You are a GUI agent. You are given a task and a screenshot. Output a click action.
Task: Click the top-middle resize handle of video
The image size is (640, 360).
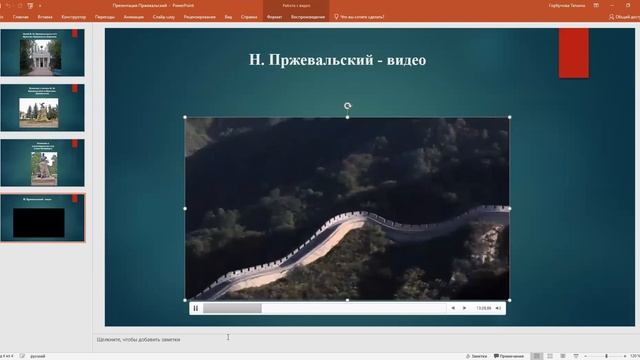point(347,118)
